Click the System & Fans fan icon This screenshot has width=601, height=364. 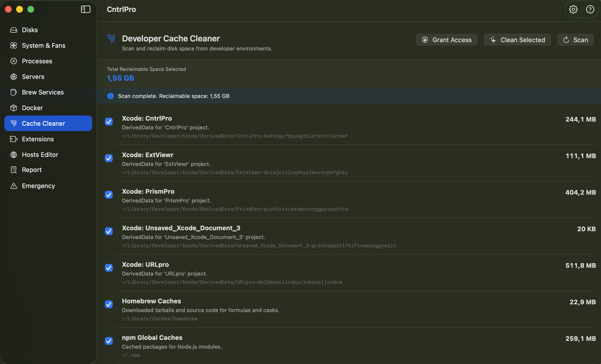click(14, 46)
